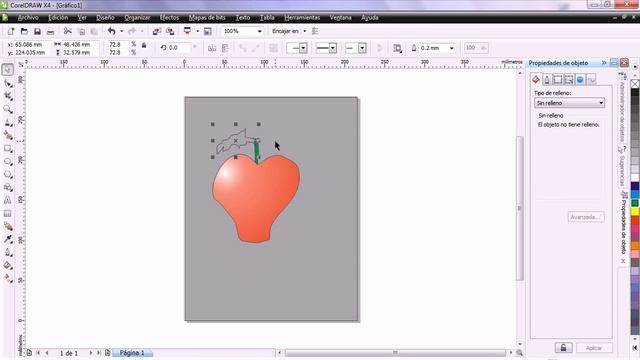
Task: Click the Save diskette icon
Action: click(x=37, y=31)
